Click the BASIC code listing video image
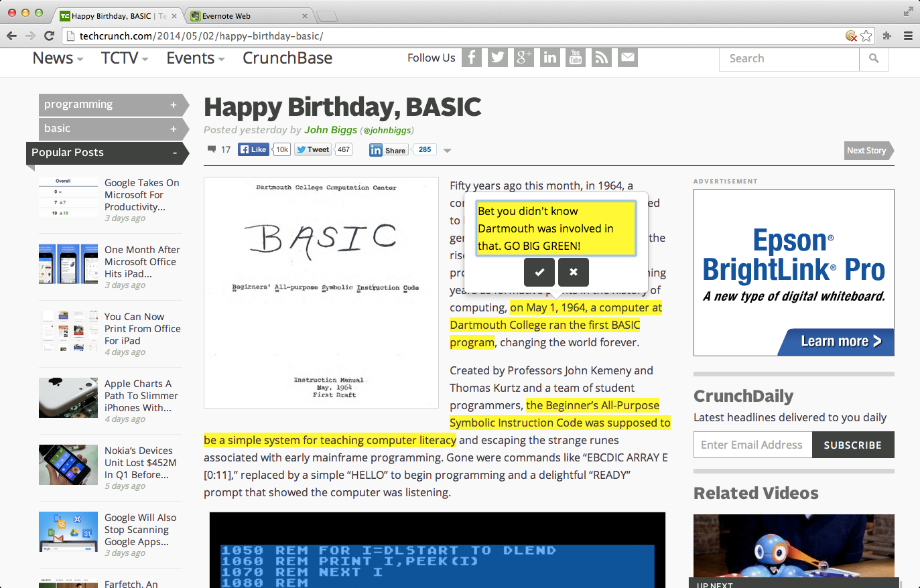This screenshot has height=588, width=920. 438,550
